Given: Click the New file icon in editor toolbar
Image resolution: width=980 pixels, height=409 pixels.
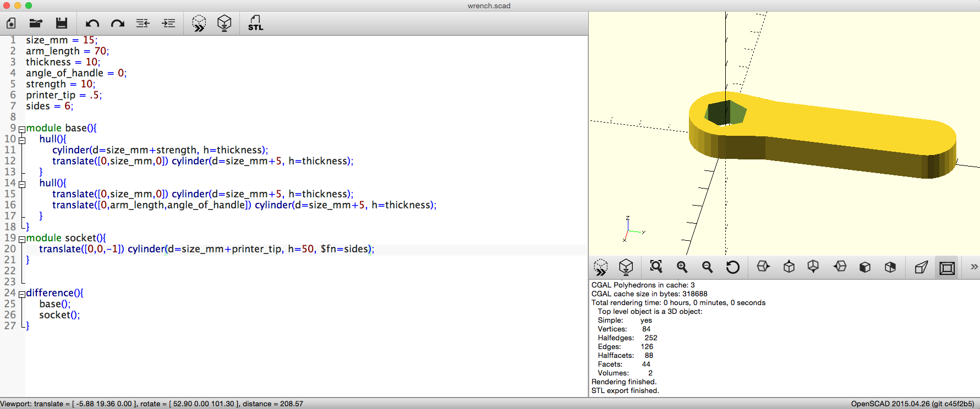Looking at the screenshot, I should [x=11, y=23].
